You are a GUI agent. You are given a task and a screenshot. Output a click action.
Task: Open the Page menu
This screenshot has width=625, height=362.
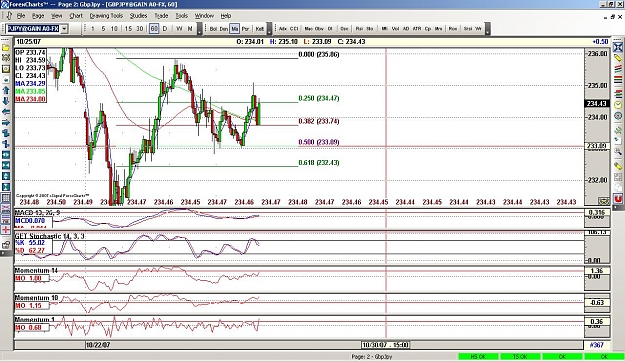[x=38, y=16]
